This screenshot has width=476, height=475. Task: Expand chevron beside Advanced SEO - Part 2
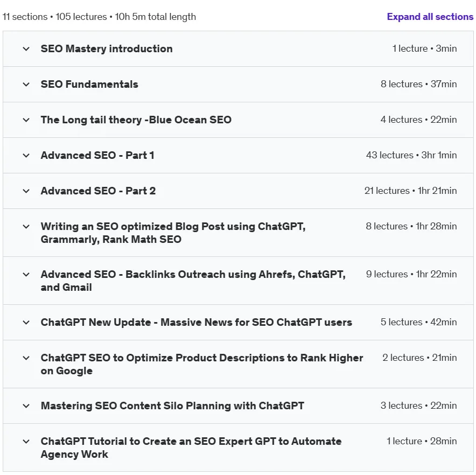coord(26,191)
